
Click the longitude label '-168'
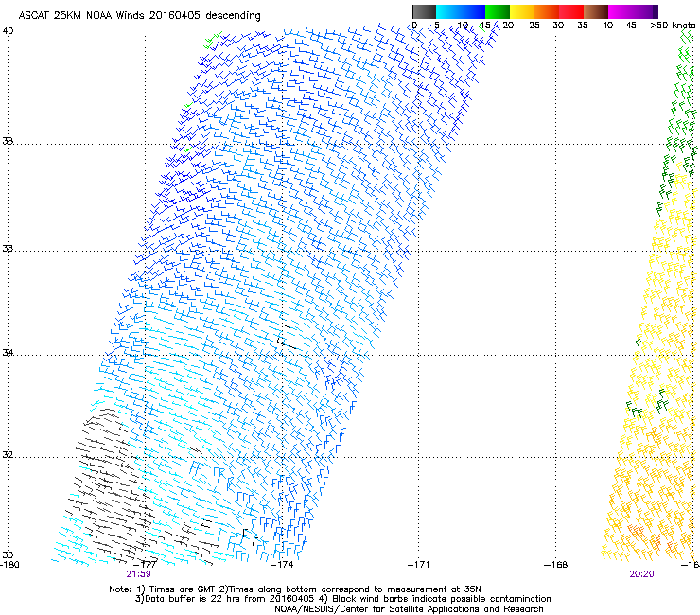click(x=556, y=565)
